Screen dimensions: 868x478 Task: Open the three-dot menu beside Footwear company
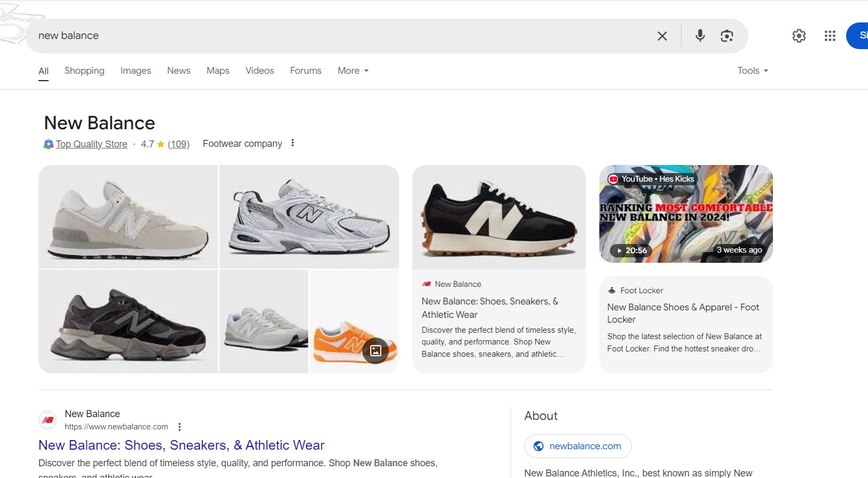[x=293, y=143]
